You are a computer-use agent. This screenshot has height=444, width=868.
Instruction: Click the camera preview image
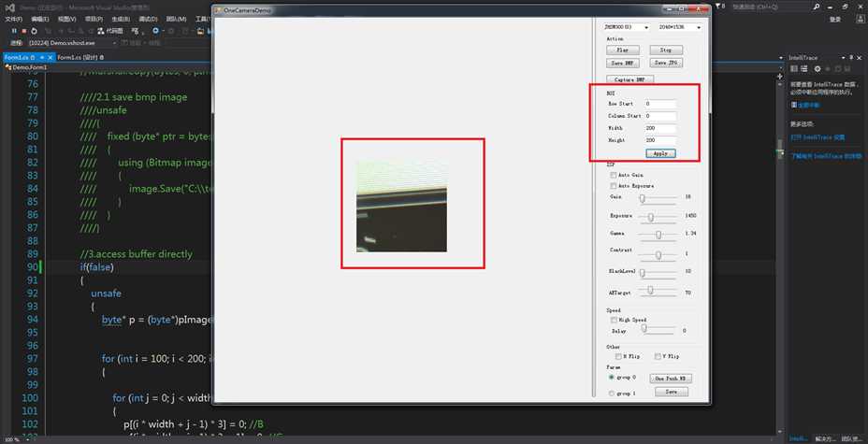(x=401, y=206)
